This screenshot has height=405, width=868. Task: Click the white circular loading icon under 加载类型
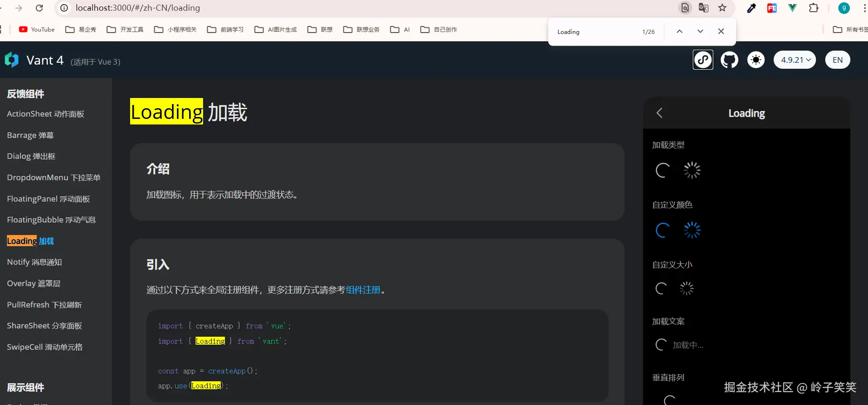point(663,170)
